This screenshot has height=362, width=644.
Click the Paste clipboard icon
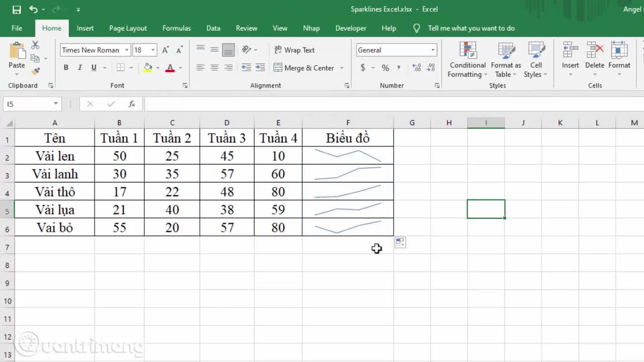[x=17, y=51]
